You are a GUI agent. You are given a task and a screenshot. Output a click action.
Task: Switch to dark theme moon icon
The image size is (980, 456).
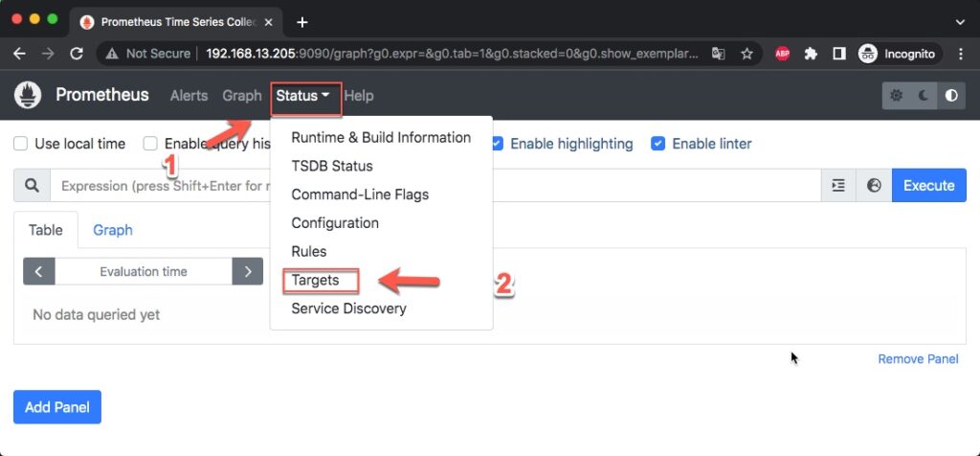pos(924,96)
